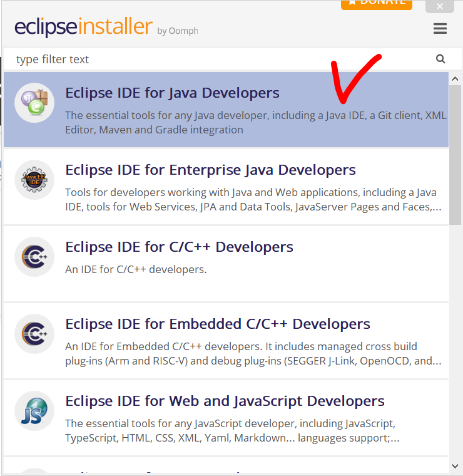The width and height of the screenshot is (463, 476).
Task: Click the JS globe package icon
Action: tap(34, 411)
